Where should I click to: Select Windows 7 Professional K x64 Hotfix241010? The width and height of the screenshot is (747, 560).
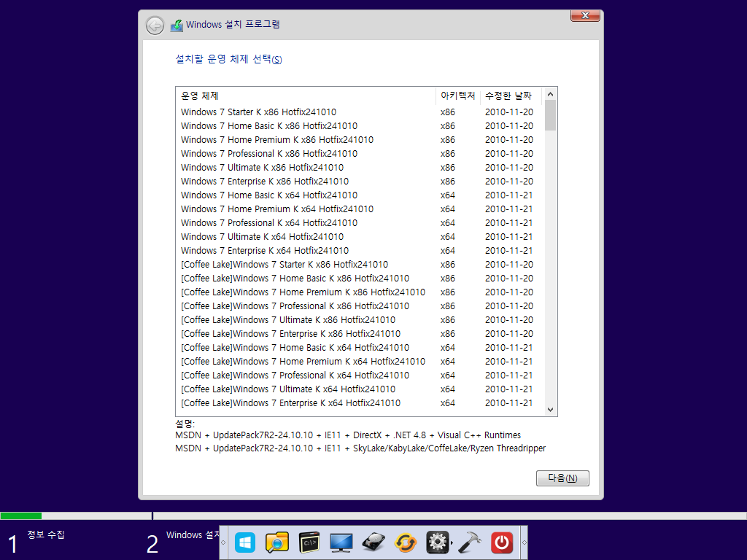pos(360,222)
